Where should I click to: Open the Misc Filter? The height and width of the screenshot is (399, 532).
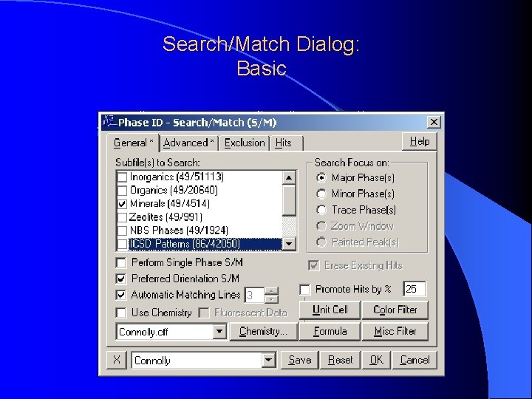395,332
